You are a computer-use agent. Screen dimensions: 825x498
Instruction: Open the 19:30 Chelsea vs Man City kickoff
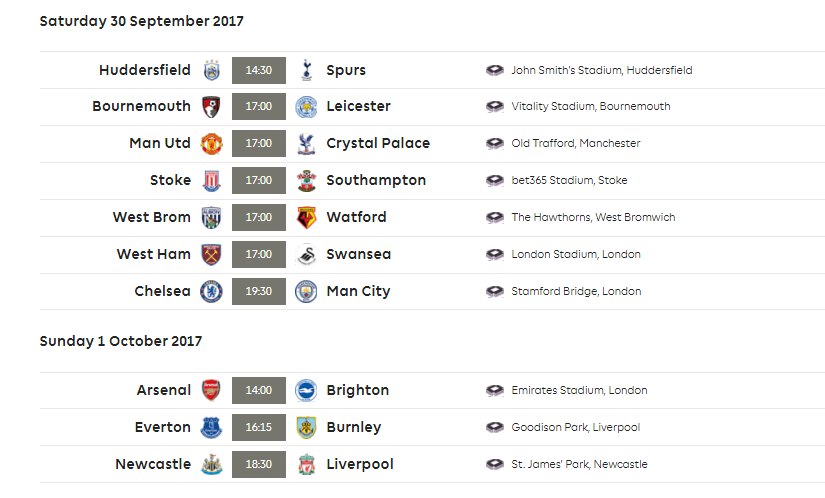pos(259,291)
